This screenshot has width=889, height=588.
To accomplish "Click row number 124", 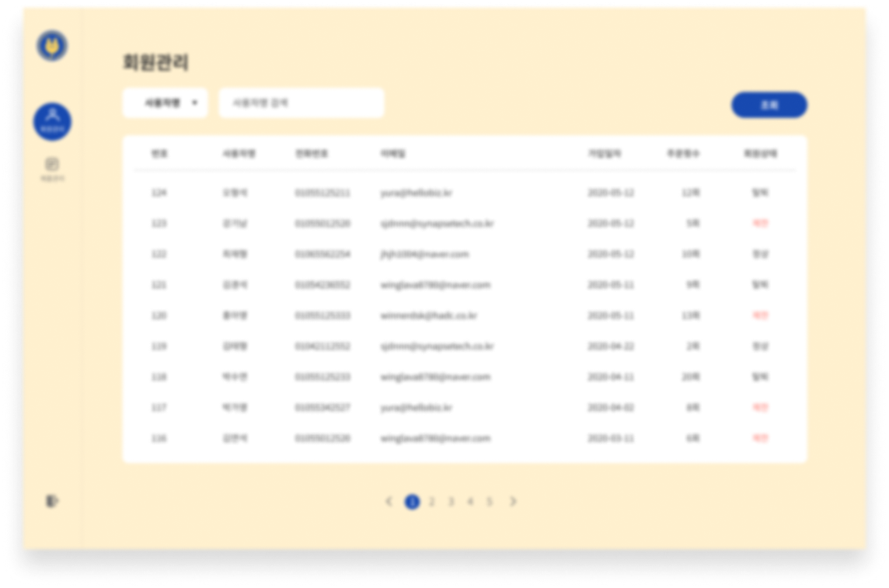I will pos(159,193).
